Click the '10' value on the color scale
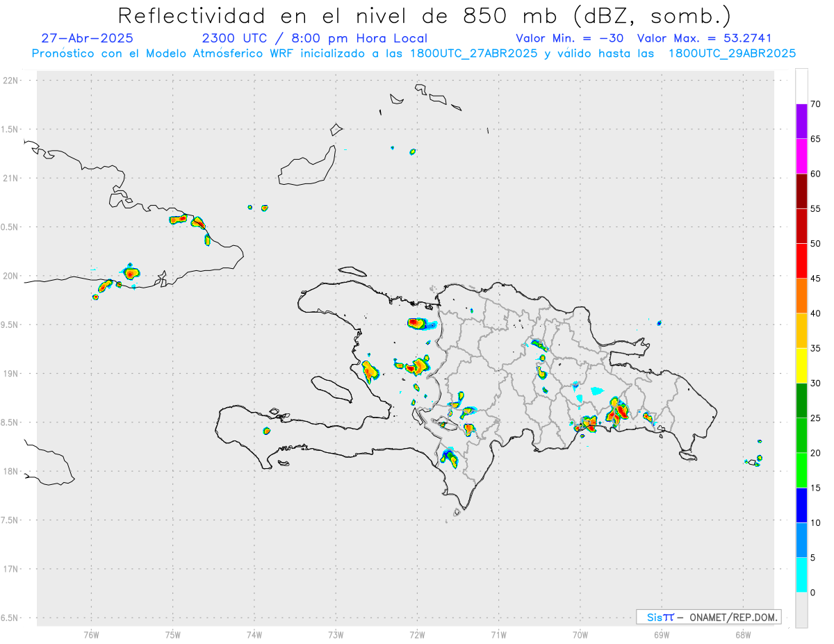 tap(816, 523)
